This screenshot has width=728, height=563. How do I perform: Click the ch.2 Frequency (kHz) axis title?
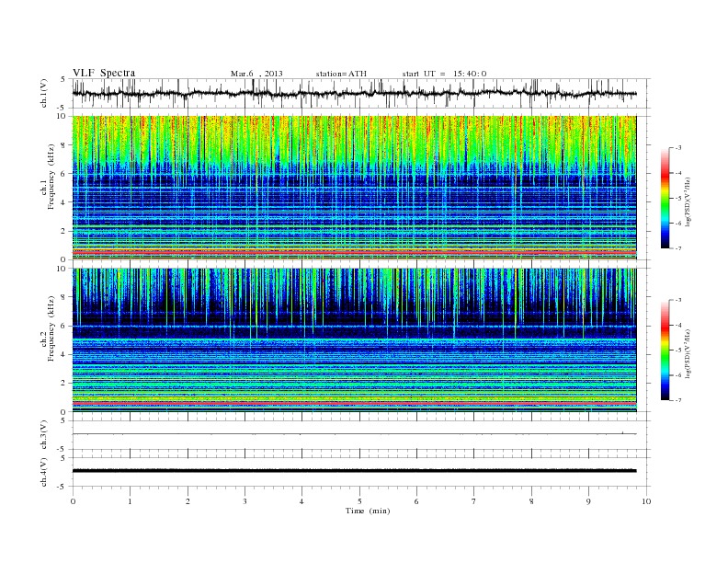(x=49, y=327)
